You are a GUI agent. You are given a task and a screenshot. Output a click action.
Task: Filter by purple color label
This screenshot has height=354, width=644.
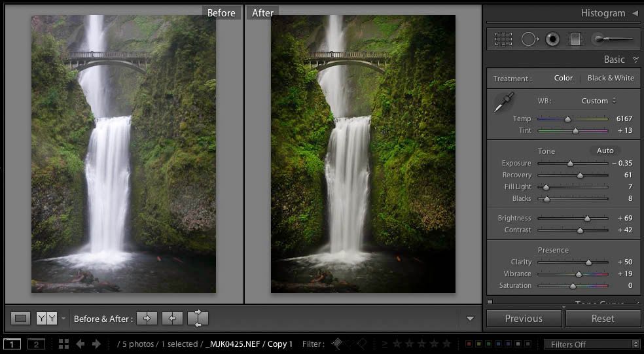tap(509, 344)
